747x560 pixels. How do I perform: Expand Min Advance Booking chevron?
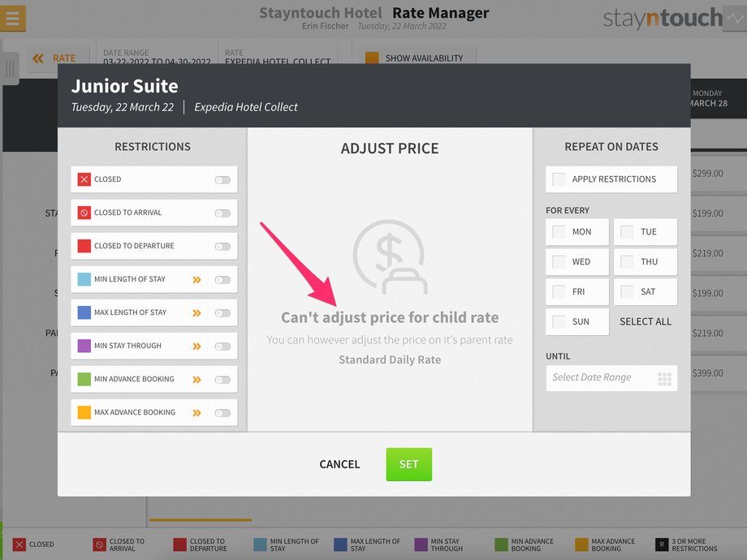[x=196, y=380]
